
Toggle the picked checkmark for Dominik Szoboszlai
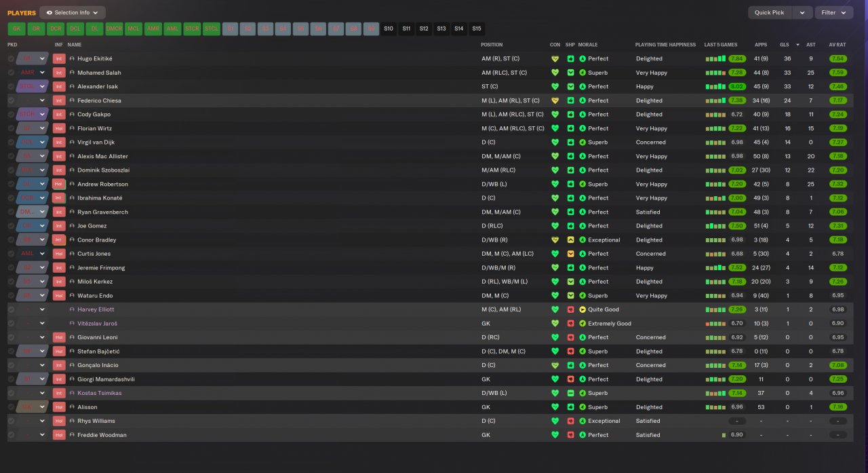tap(11, 170)
